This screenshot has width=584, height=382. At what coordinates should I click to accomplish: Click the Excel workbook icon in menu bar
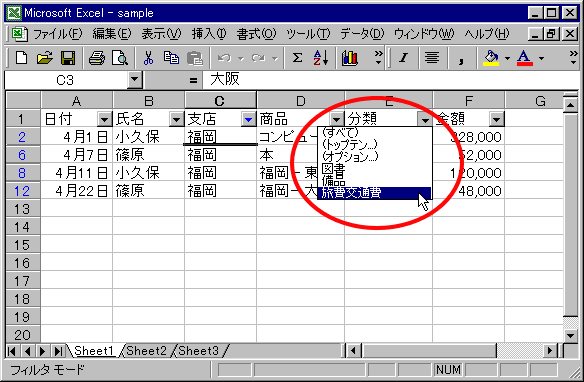[19, 34]
